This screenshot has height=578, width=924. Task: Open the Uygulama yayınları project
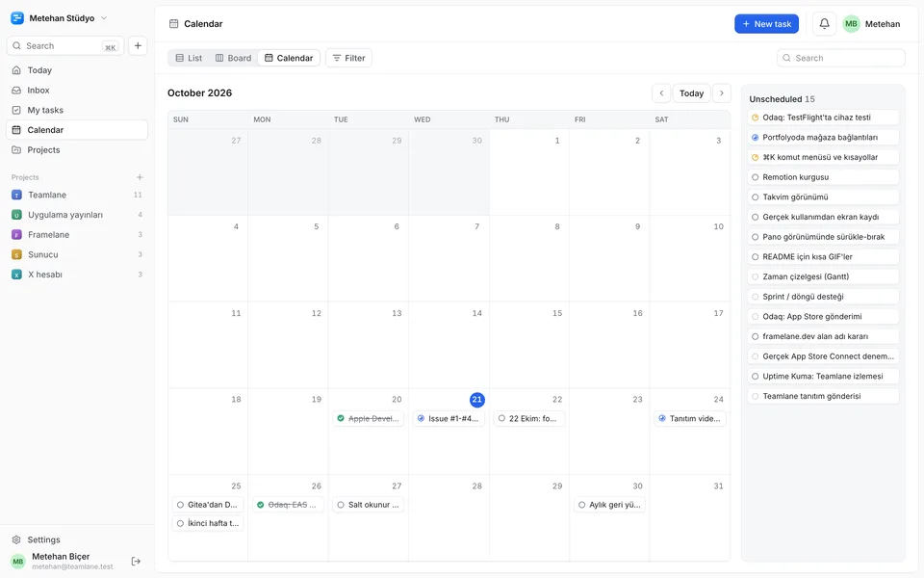pyautogui.click(x=77, y=215)
